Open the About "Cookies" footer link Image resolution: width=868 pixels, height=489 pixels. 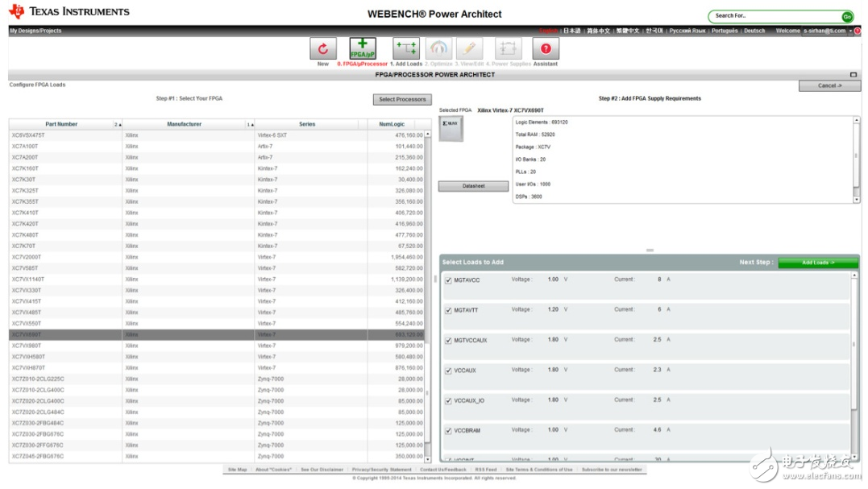pos(273,470)
